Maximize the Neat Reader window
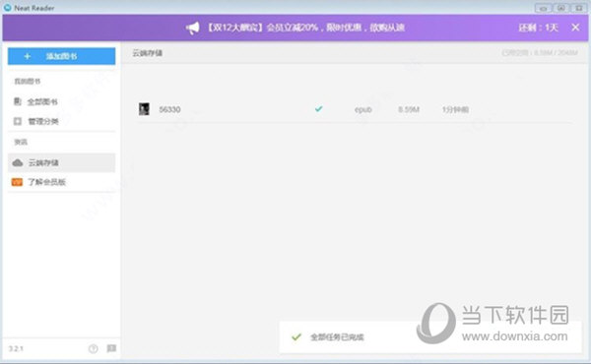 (x=561, y=8)
